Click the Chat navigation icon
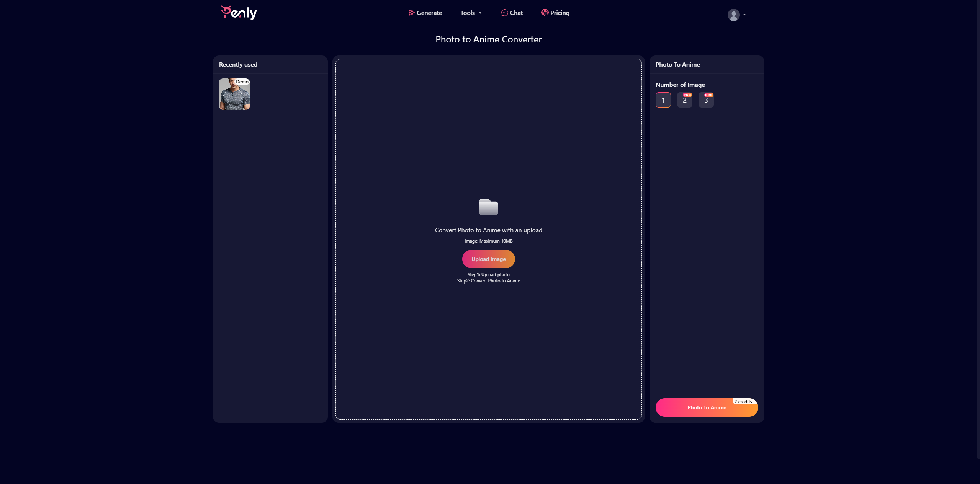The width and height of the screenshot is (980, 484). 505,13
